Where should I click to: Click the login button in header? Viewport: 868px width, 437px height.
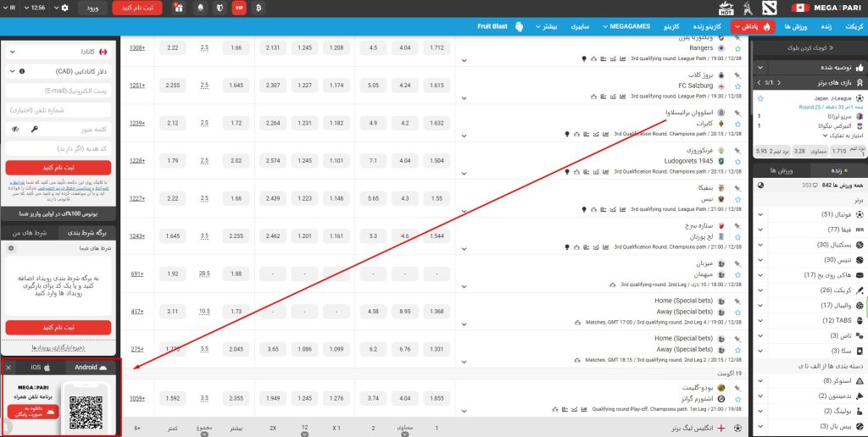coord(92,8)
